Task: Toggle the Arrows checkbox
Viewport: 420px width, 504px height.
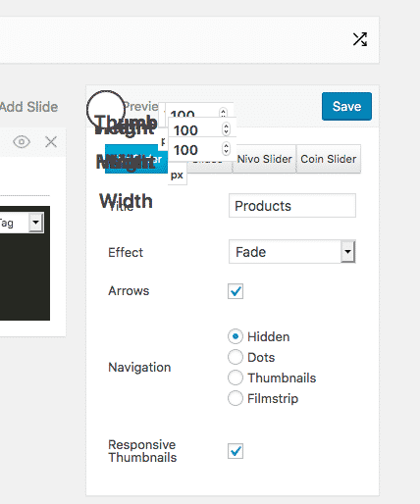Action: tap(236, 291)
